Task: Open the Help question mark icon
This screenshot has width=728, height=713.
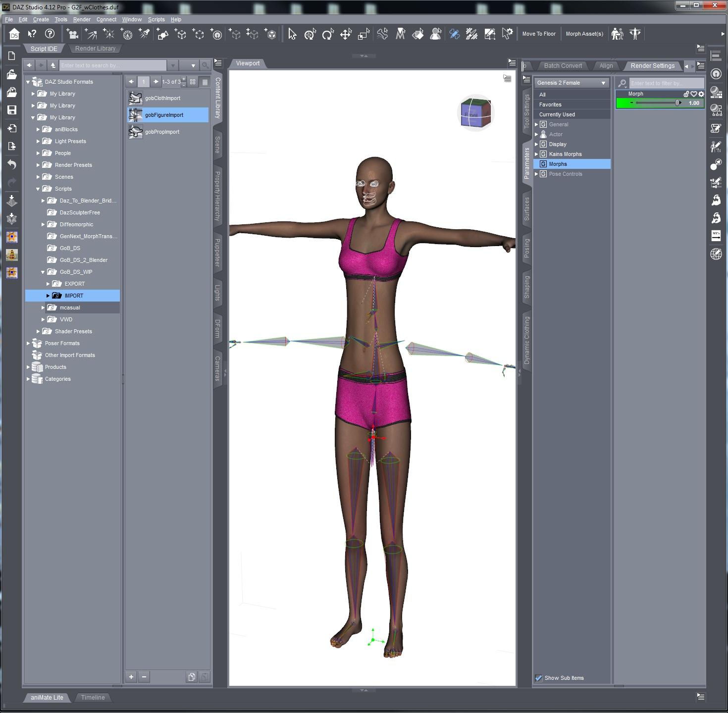Action: click(x=50, y=34)
